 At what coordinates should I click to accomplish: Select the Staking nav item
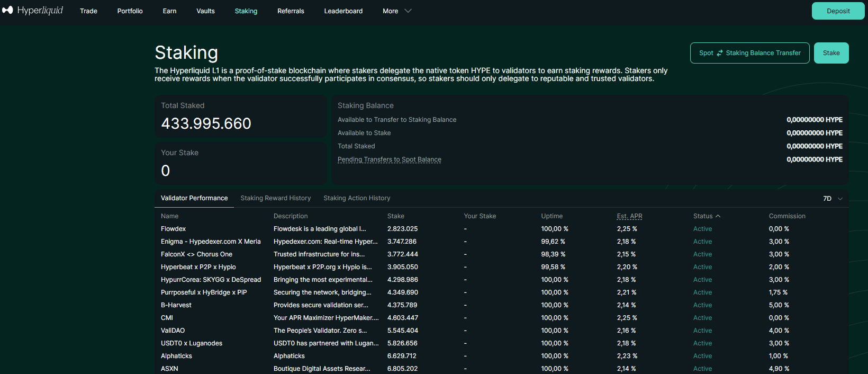[x=246, y=11]
